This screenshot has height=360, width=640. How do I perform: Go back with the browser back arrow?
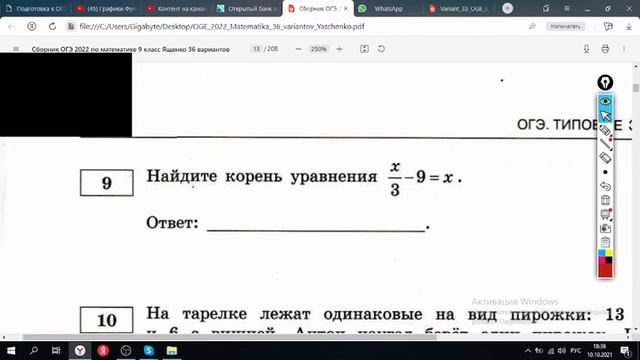pyautogui.click(x=11, y=26)
